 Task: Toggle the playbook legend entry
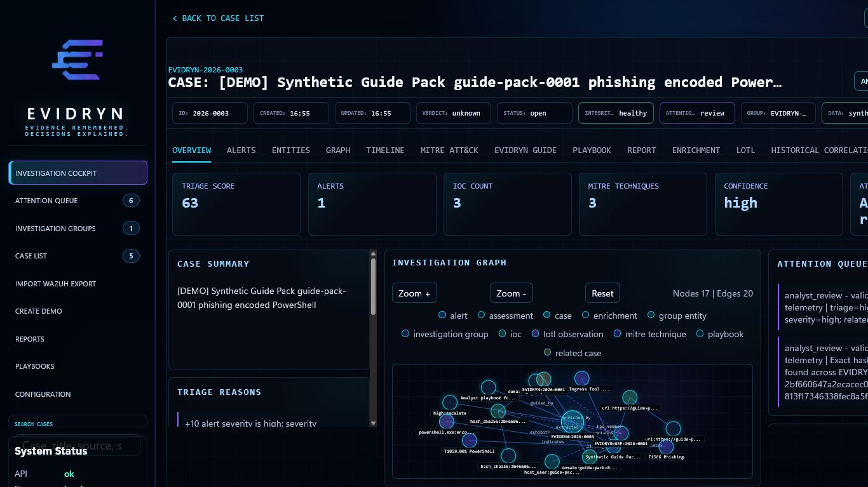720,334
